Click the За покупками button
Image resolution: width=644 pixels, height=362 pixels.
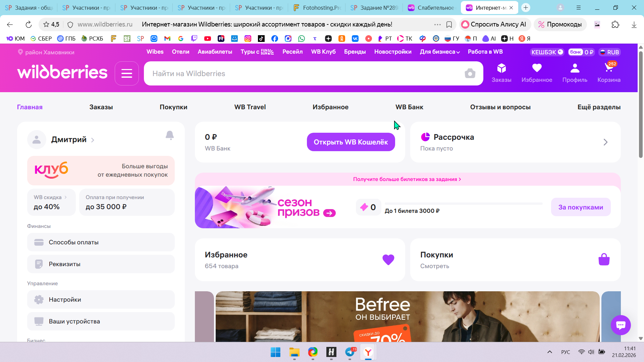pyautogui.click(x=581, y=207)
